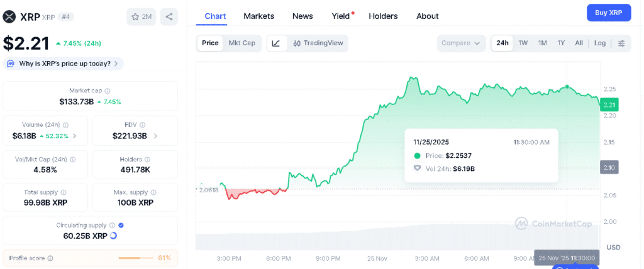Click the 4.58% Vol/Mkt Cap value

pyautogui.click(x=45, y=169)
